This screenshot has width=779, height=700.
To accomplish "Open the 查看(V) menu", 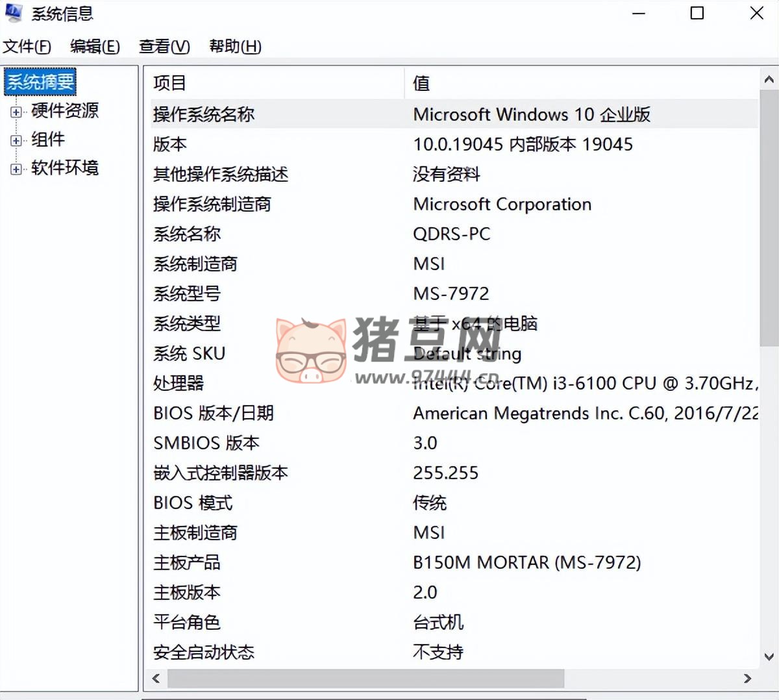I will [164, 47].
